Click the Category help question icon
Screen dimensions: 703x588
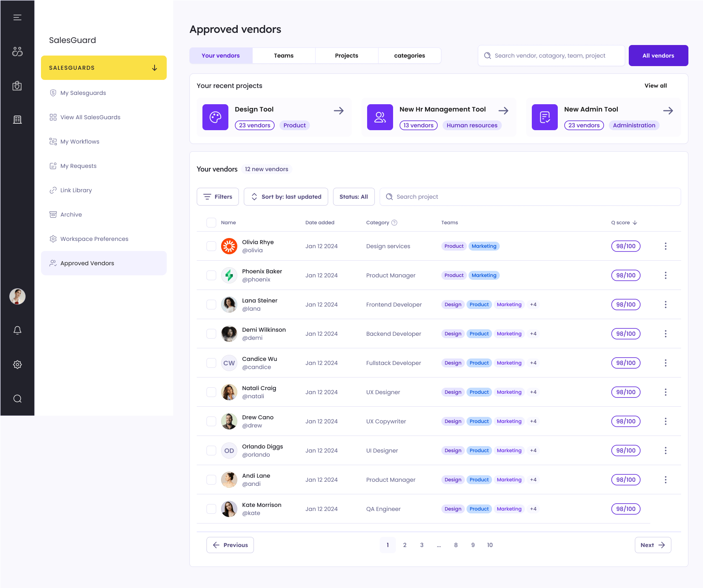click(x=394, y=223)
